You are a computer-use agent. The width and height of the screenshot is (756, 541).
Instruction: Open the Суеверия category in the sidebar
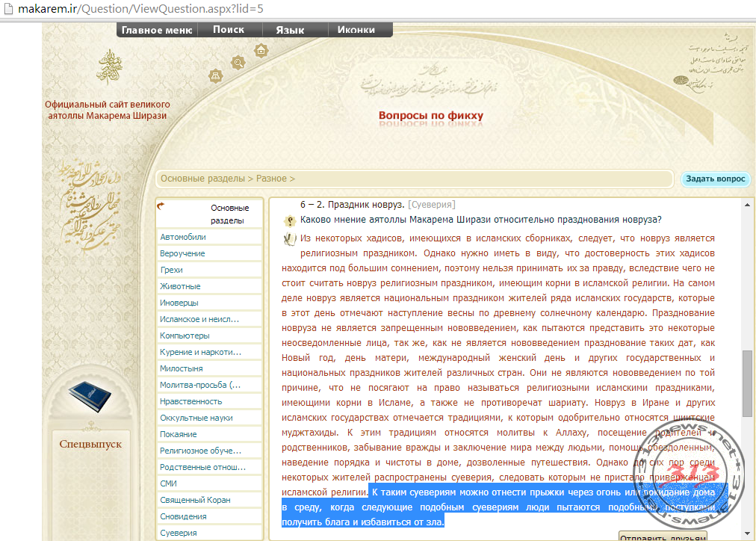point(210,533)
